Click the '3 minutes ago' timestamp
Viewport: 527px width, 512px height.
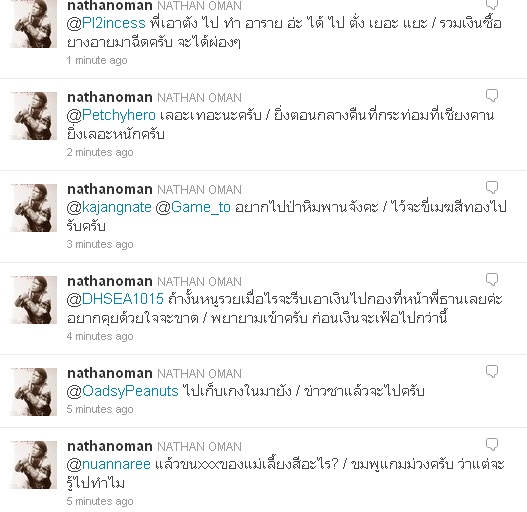[100, 244]
